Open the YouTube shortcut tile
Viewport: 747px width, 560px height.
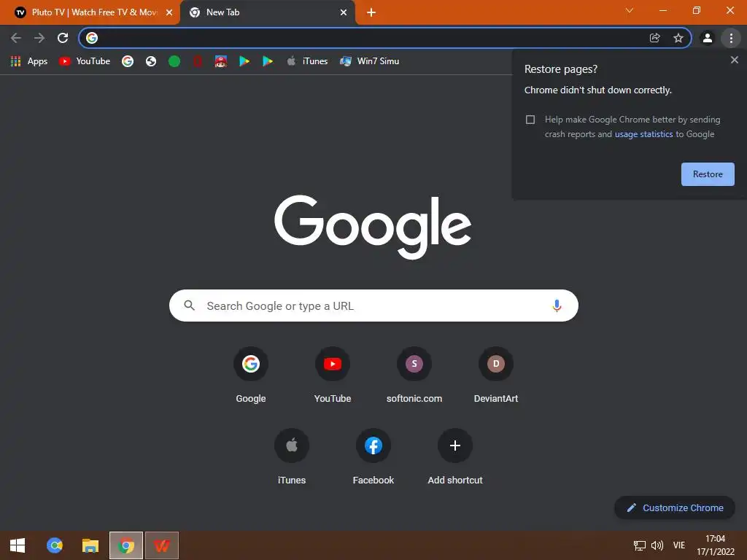pos(333,376)
